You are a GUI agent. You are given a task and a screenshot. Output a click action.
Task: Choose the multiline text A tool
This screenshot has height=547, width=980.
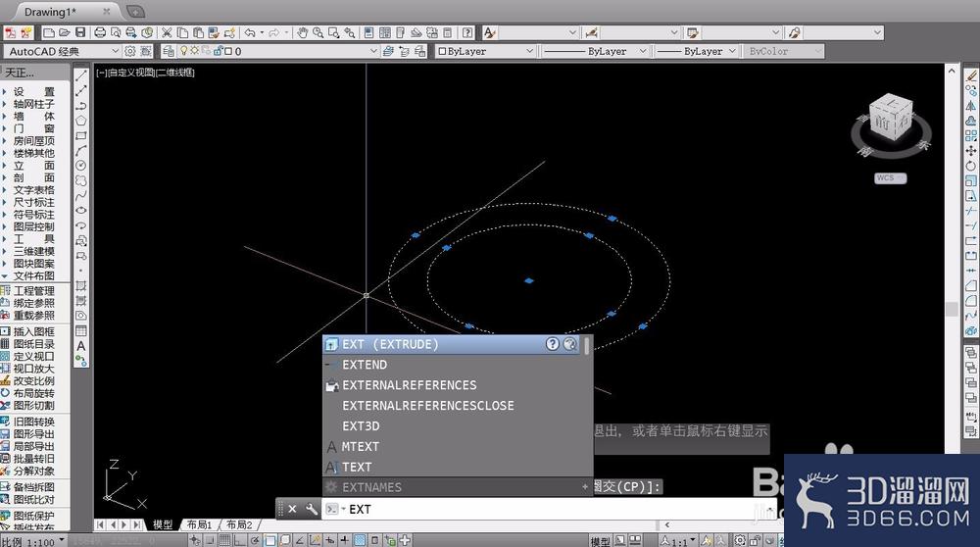tap(80, 346)
